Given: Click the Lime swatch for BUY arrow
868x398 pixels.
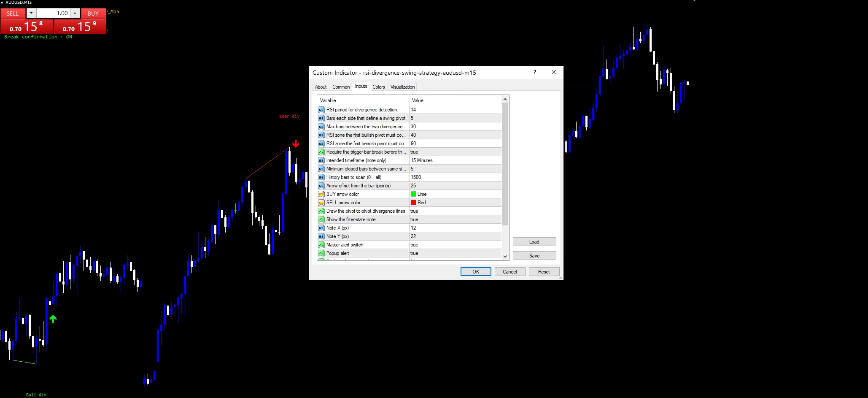Looking at the screenshot, I should pyautogui.click(x=414, y=194).
